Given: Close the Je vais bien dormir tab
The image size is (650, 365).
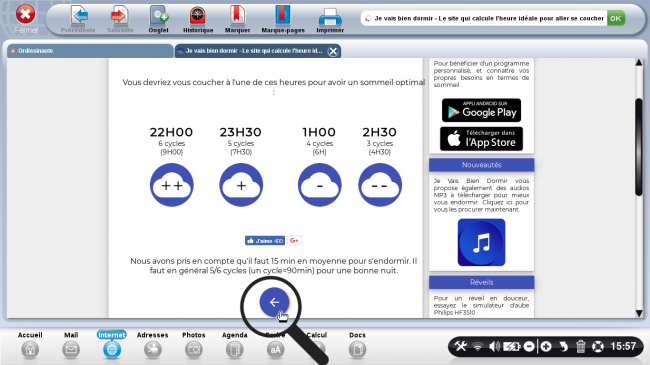Looking at the screenshot, I should pos(333,51).
